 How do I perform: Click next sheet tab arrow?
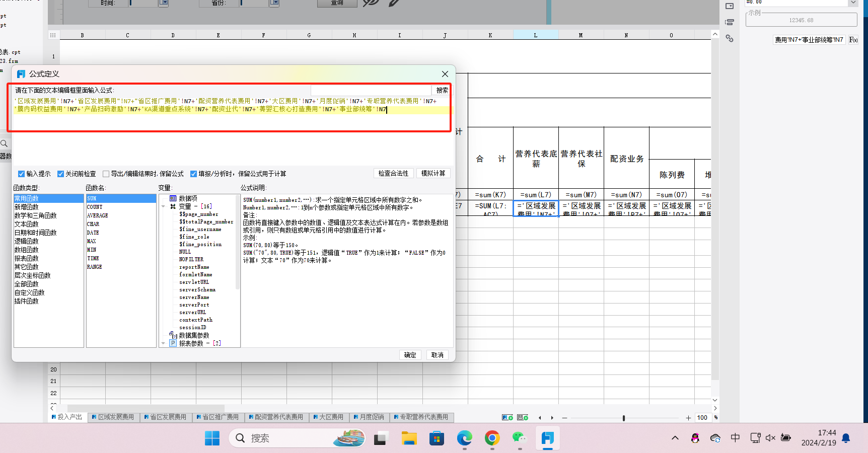552,417
